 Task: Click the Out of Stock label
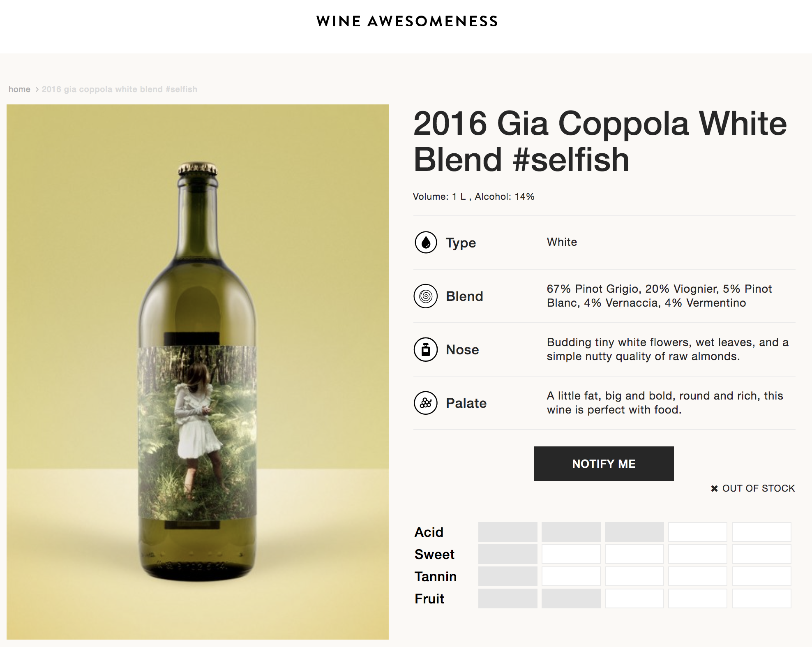758,488
